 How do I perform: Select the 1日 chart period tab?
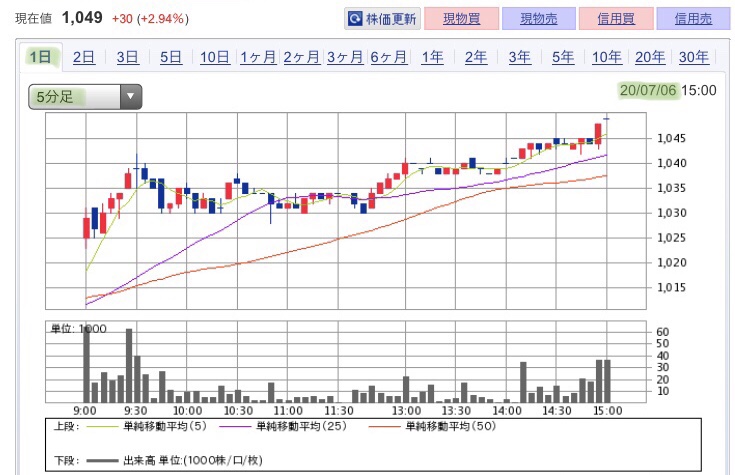click(x=41, y=57)
